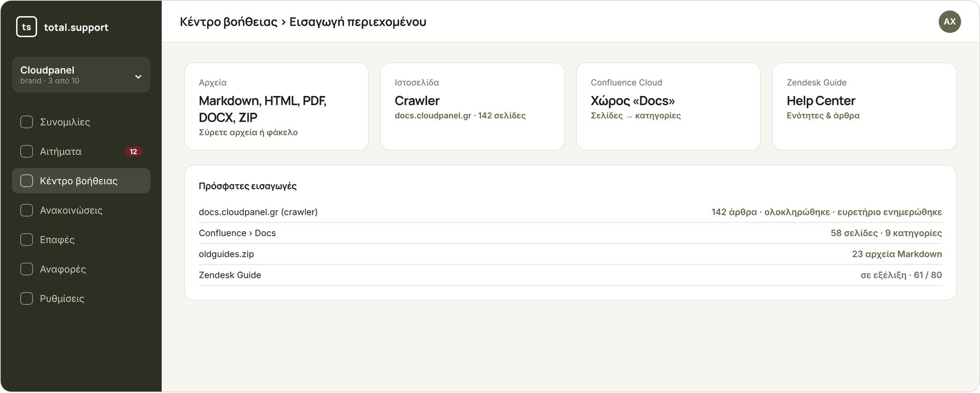Open Επαφές from the sidebar

81,240
